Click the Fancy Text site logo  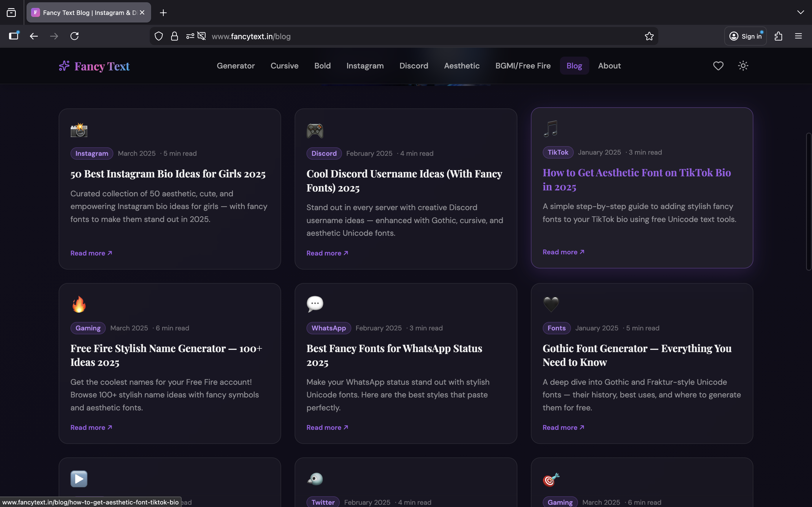coord(94,66)
